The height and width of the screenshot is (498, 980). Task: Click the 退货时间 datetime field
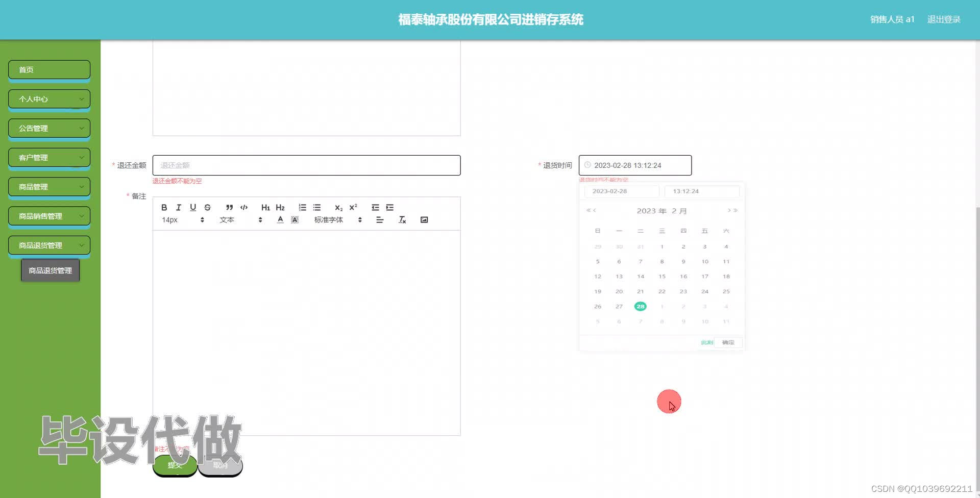coord(635,165)
